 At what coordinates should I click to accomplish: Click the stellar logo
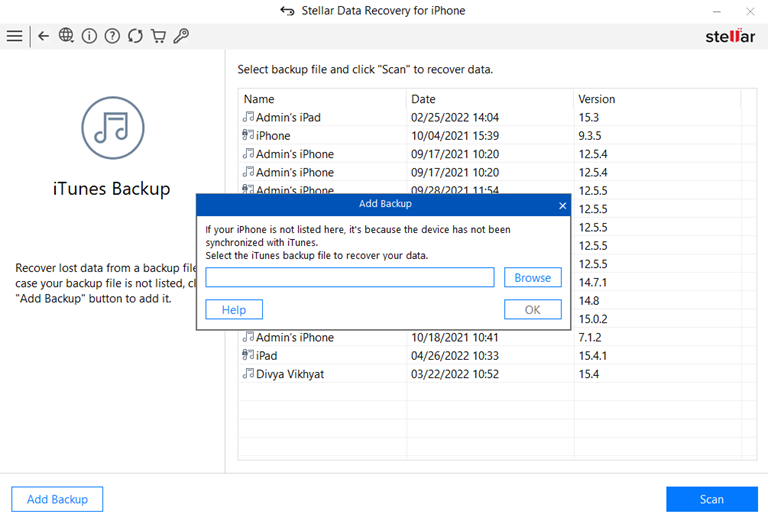tap(730, 36)
